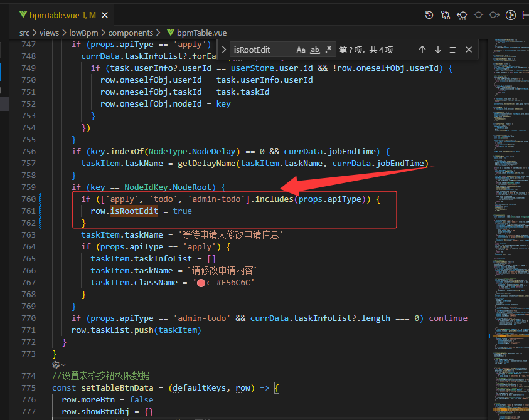Image resolution: width=529 pixels, height=420 pixels.
Task: Click find in selection icon
Action: point(453,50)
